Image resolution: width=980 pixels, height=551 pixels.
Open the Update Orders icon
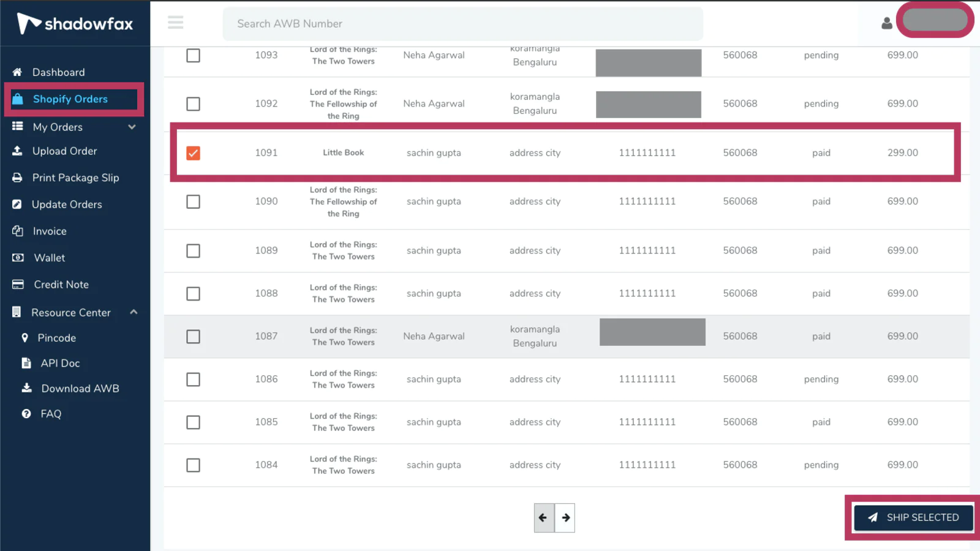tap(18, 204)
